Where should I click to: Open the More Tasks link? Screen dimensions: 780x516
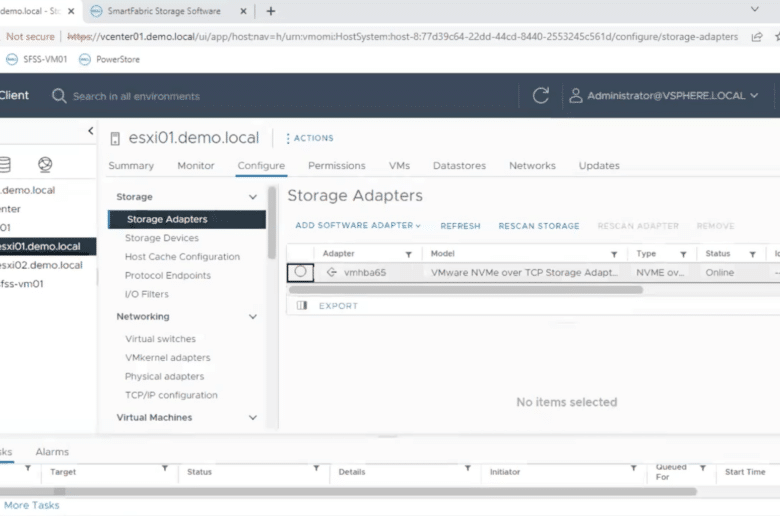(x=31, y=505)
